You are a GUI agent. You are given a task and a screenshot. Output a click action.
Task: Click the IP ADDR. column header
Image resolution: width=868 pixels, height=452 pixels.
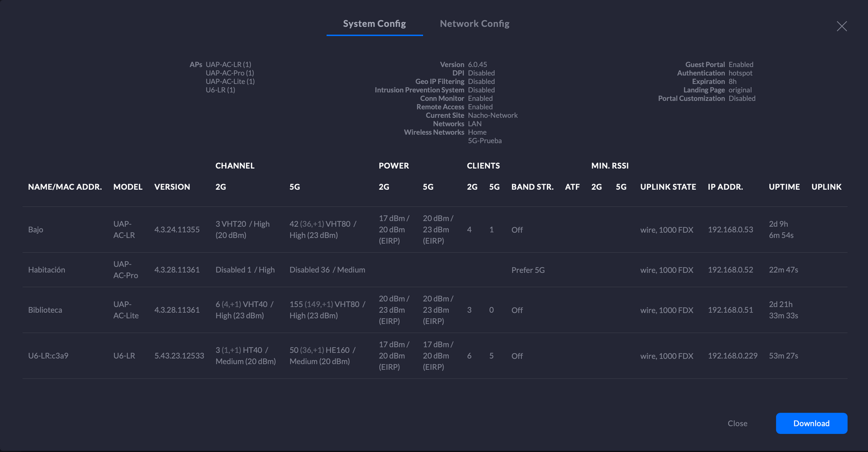click(725, 187)
